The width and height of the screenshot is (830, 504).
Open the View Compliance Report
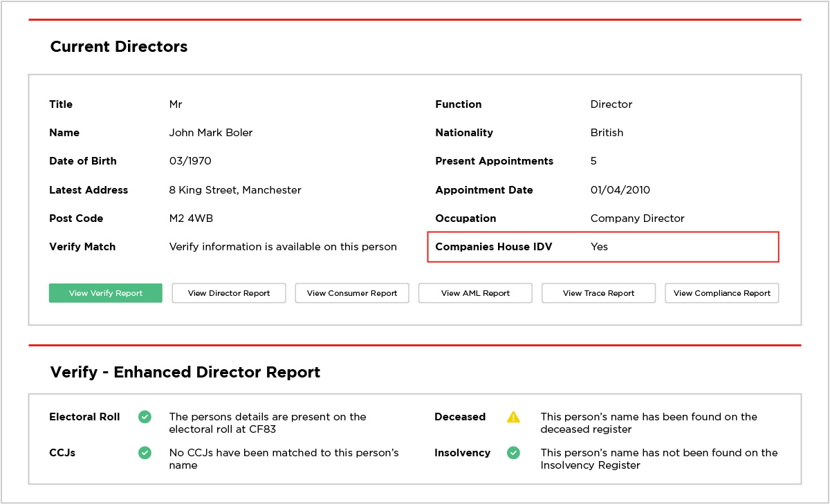pyautogui.click(x=721, y=293)
